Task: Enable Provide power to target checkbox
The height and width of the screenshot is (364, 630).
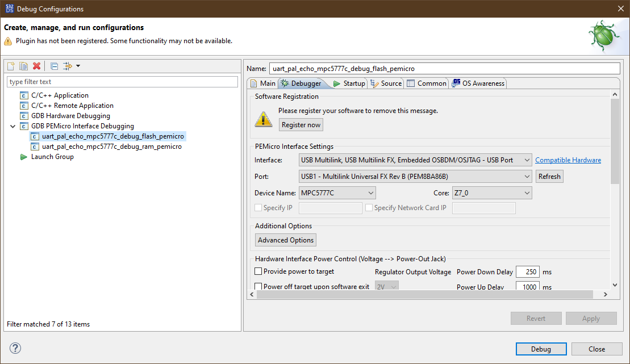Action: pos(258,271)
